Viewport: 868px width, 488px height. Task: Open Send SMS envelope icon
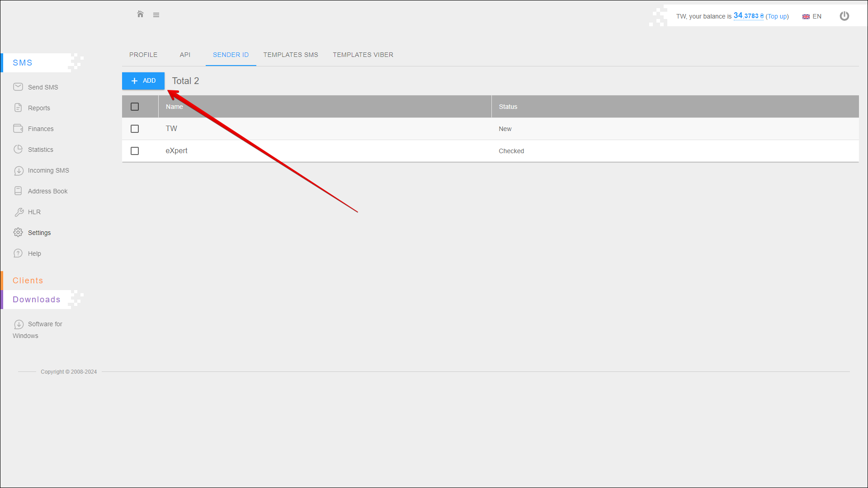pos(18,87)
